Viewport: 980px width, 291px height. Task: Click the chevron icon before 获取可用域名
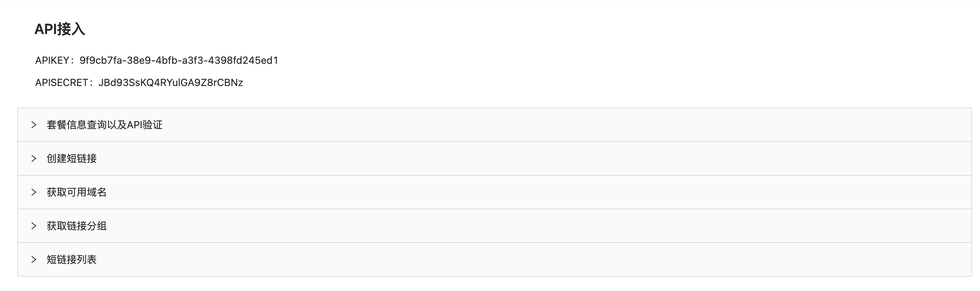34,192
